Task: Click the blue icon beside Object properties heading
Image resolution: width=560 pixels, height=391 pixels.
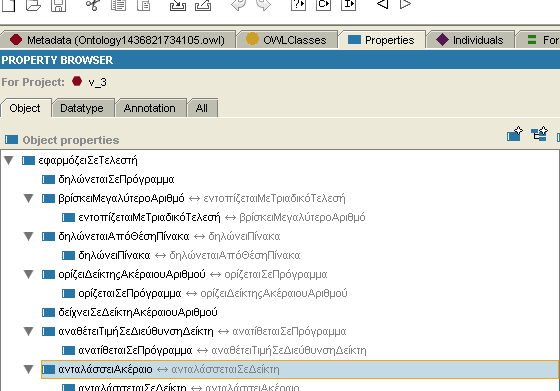Action: 11,140
